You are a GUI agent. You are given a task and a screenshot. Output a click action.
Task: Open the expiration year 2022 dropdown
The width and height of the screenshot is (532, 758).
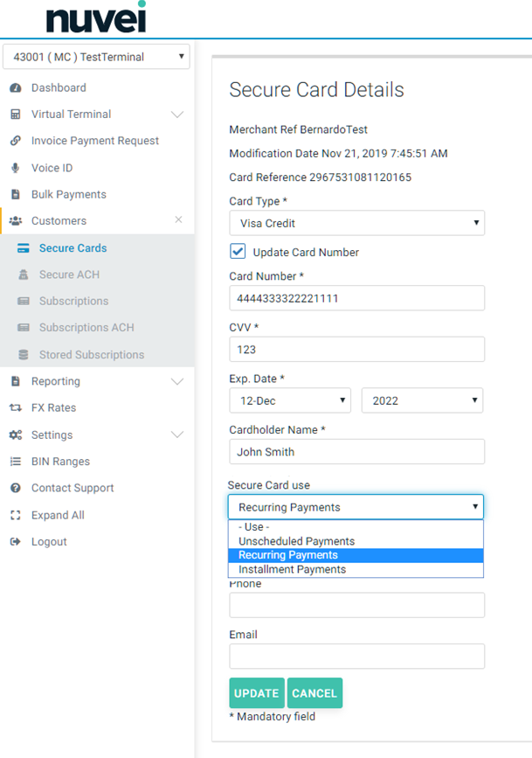pos(422,400)
